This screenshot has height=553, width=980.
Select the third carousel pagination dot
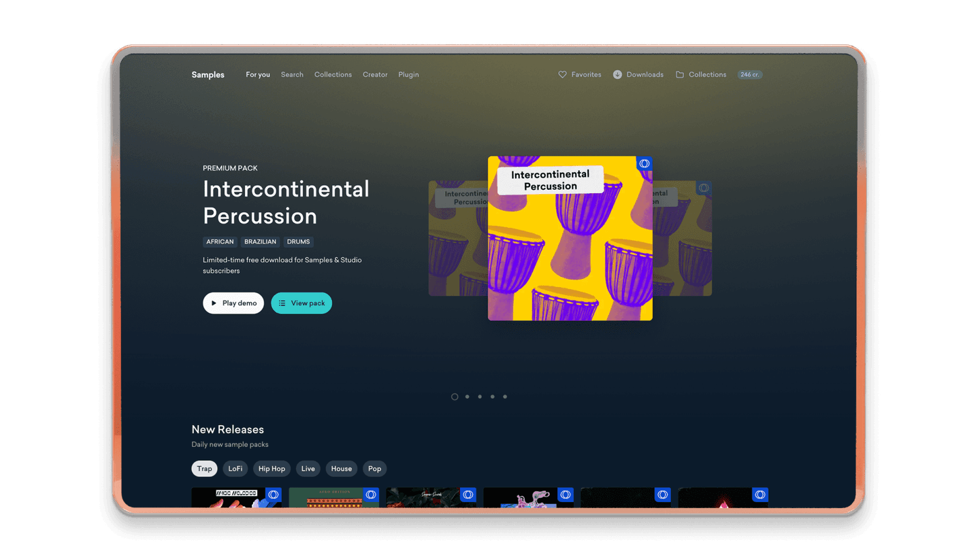coord(480,397)
